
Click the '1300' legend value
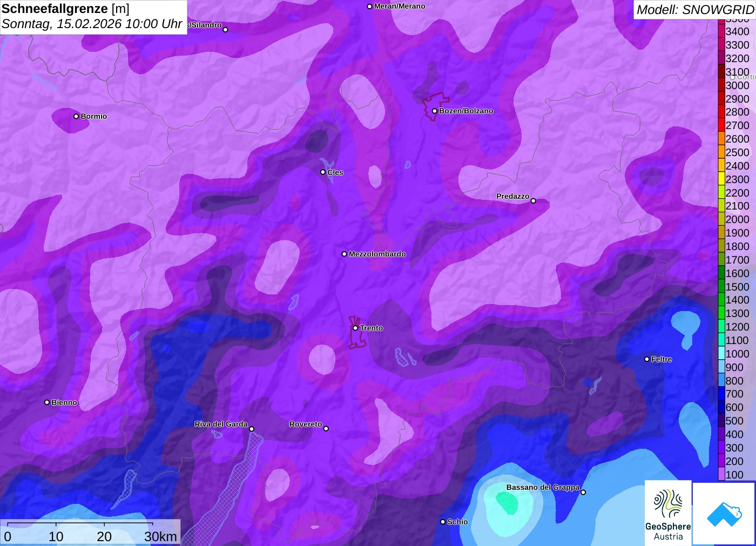pyautogui.click(x=737, y=313)
